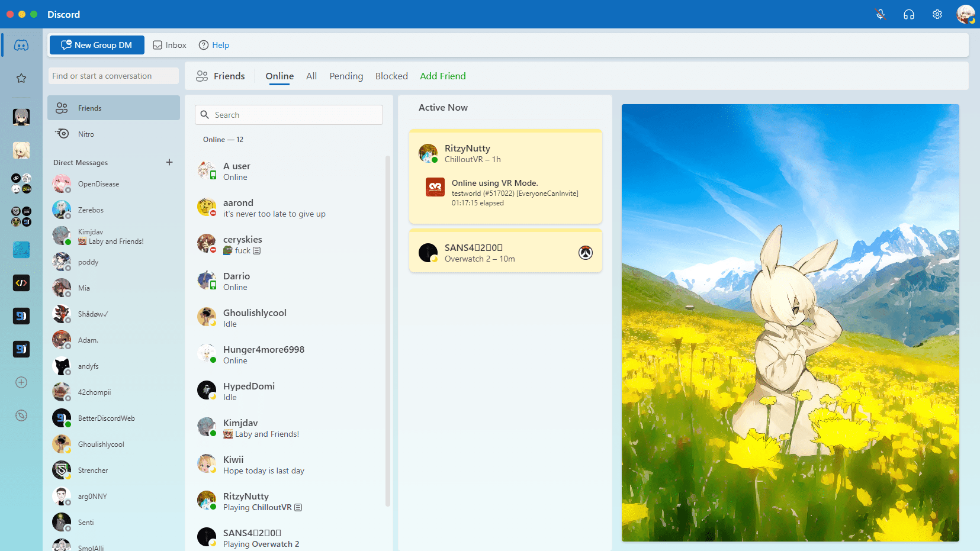This screenshot has height=551, width=980.
Task: Deafen using the headphones icon
Action: (910, 14)
